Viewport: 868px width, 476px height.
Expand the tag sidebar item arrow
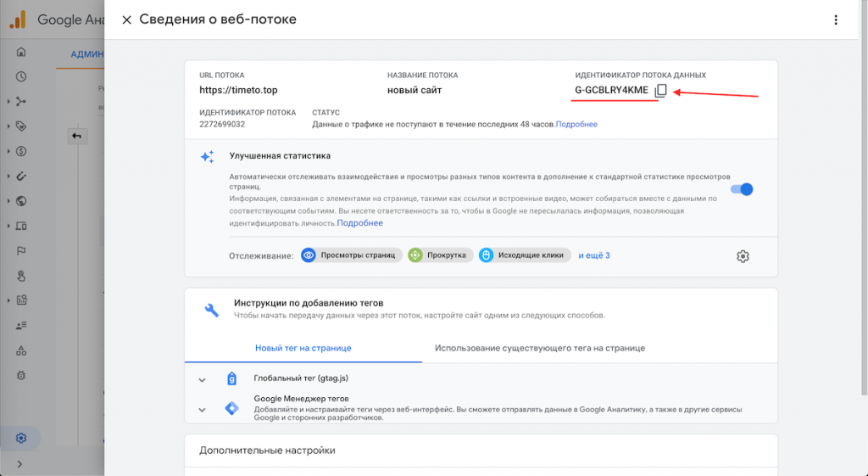[8, 126]
